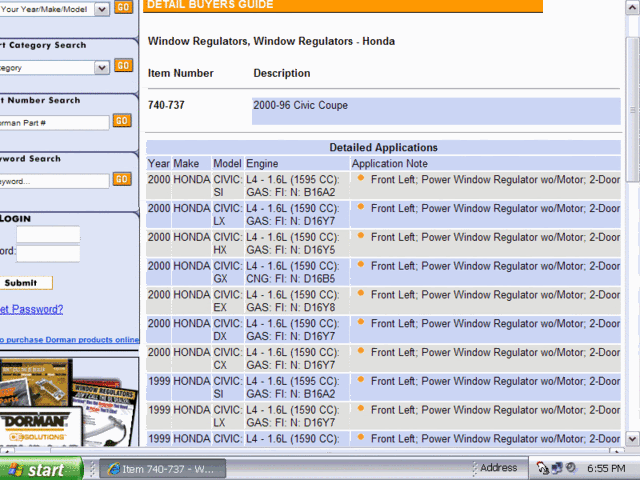Screen dimensions: 640x480
Task: Click orange bullet in 2000 CIVIC GX row
Action: click(x=361, y=264)
